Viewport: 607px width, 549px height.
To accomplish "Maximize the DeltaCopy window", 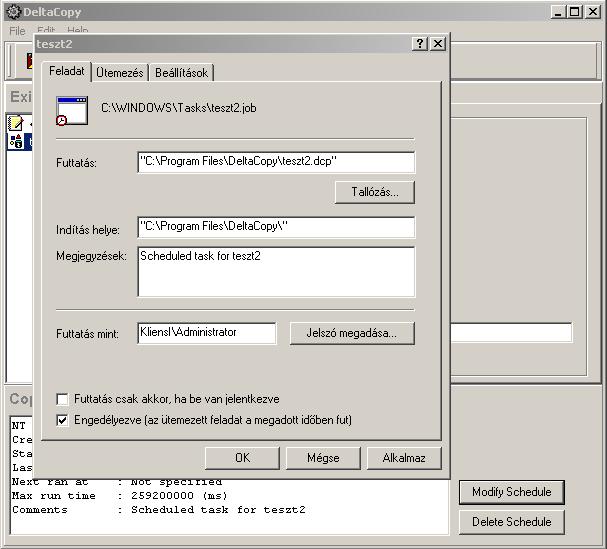I will coord(575,12).
